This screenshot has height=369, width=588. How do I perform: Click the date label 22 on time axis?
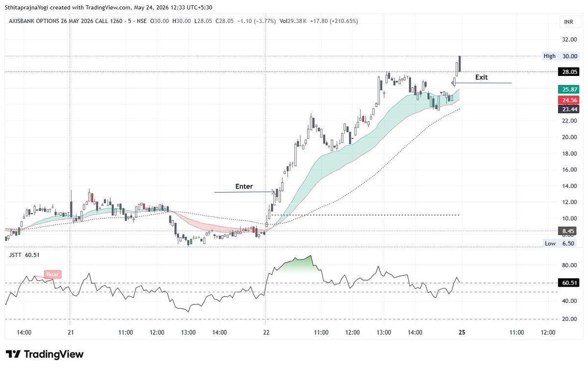pos(265,332)
